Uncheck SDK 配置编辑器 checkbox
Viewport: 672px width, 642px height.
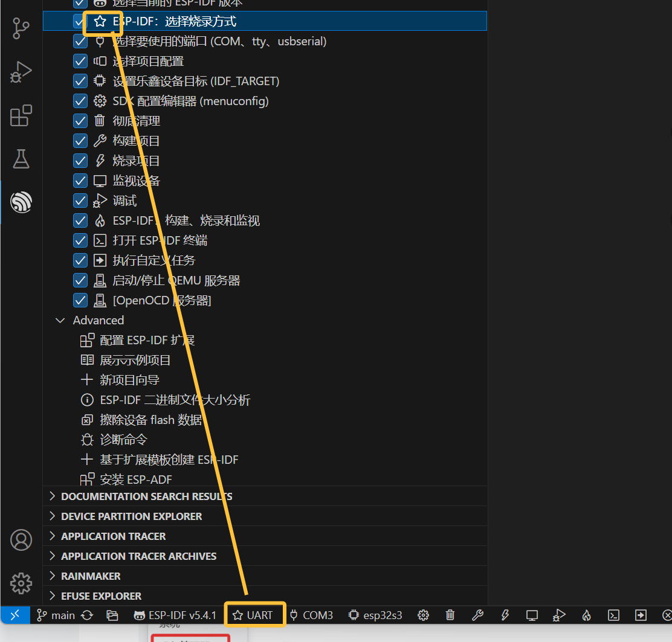pyautogui.click(x=80, y=101)
